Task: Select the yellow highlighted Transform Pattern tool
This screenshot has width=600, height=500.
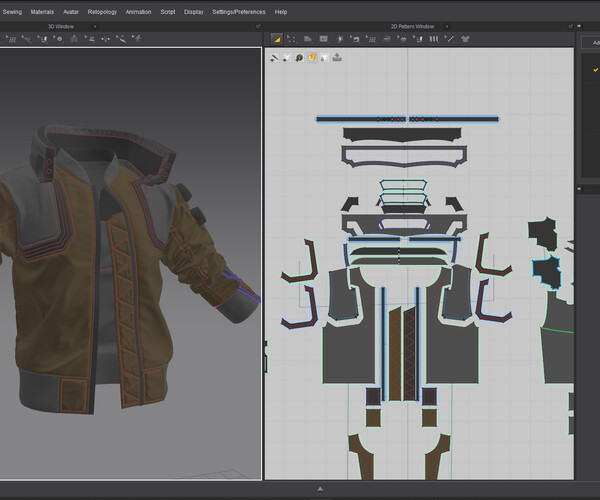Action: point(277,39)
